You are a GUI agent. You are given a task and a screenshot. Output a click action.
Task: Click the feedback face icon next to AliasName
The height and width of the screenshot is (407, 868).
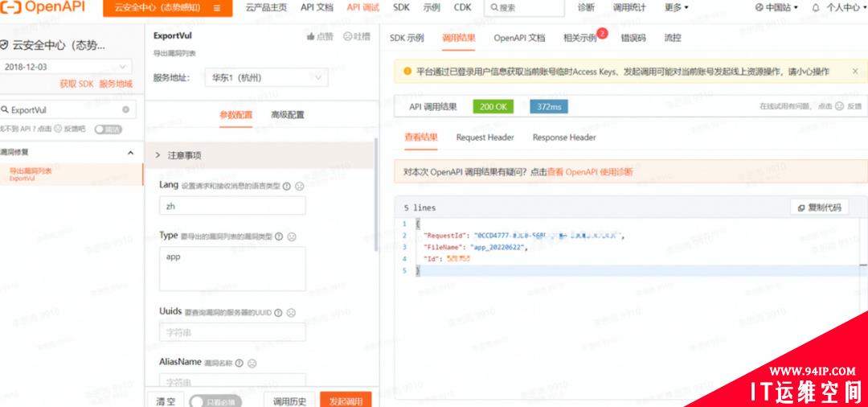[x=252, y=364]
